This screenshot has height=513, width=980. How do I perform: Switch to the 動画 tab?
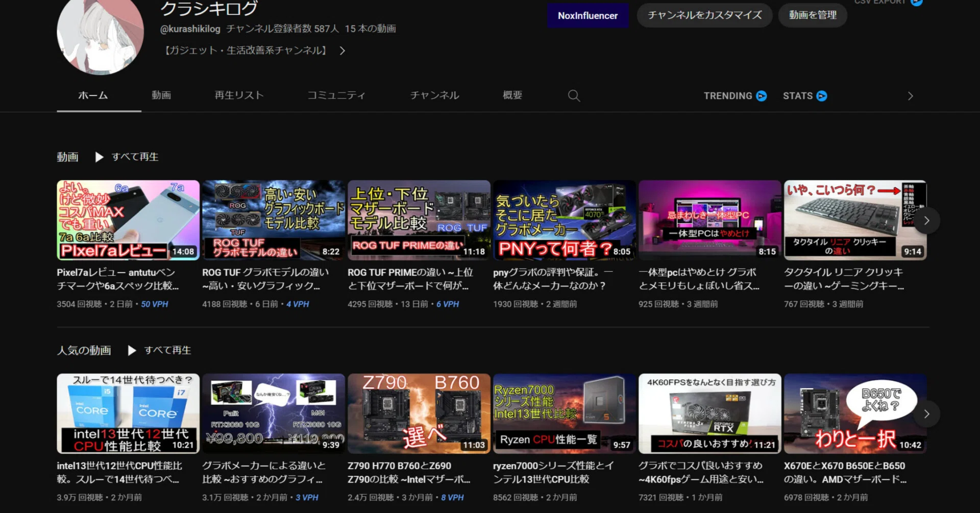(x=161, y=95)
